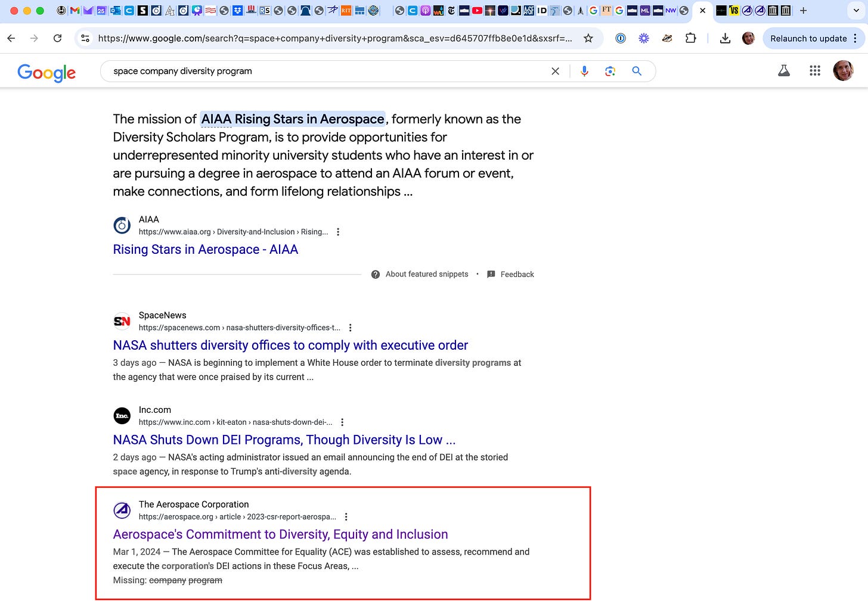Click highlighted 'AIAA Rising Stars in Aerospace' text

[x=293, y=119]
